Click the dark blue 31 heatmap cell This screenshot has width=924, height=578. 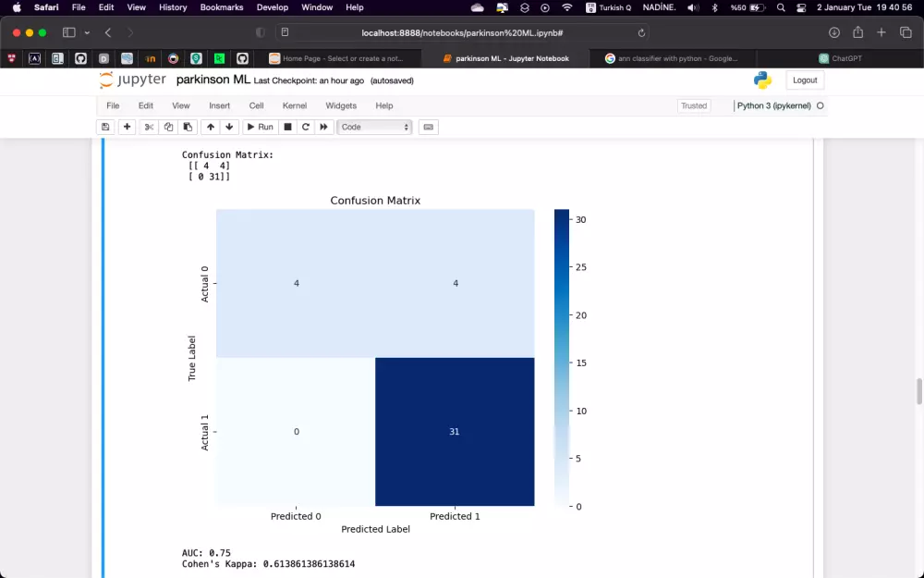(455, 432)
